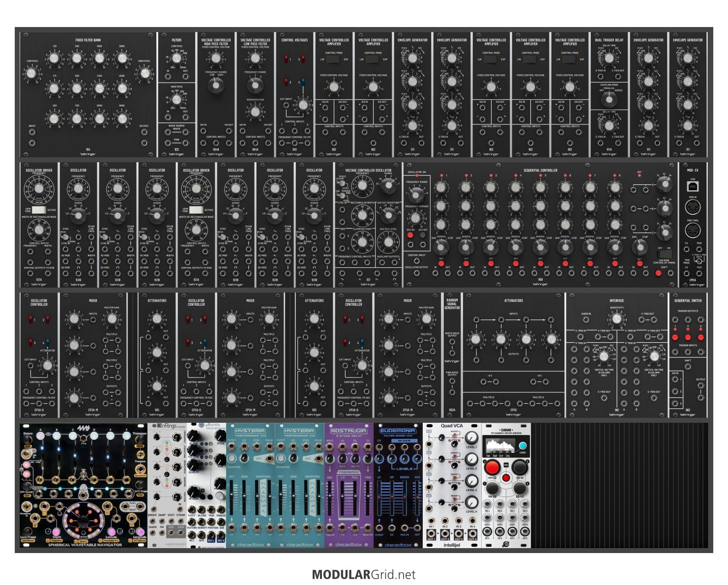The height and width of the screenshot is (585, 728).
Task: Click the Frequency Range knob on Sequential Controller
Action: click(416, 195)
